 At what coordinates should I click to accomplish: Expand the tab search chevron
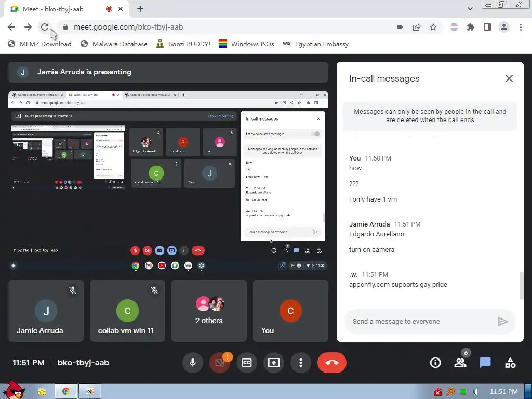(x=470, y=9)
